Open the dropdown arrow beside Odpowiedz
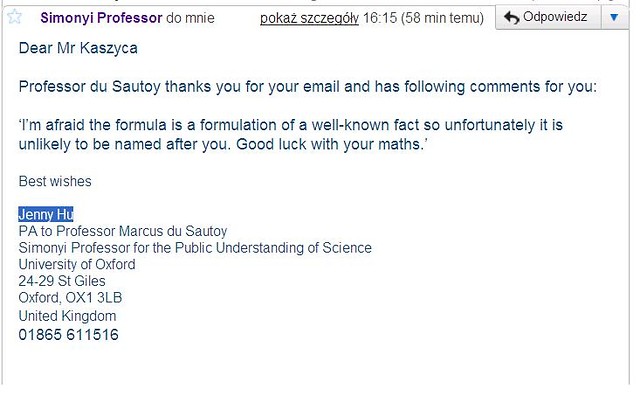Viewport: 640px width, 396px height. [x=614, y=18]
